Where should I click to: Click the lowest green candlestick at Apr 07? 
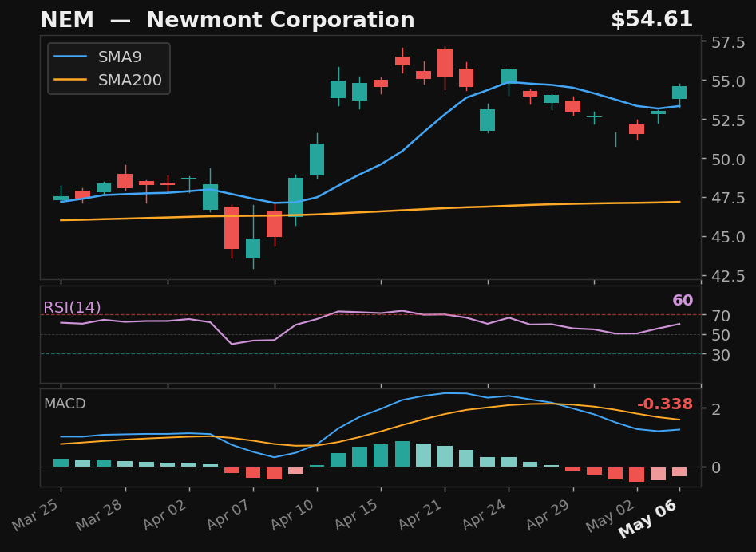point(253,248)
